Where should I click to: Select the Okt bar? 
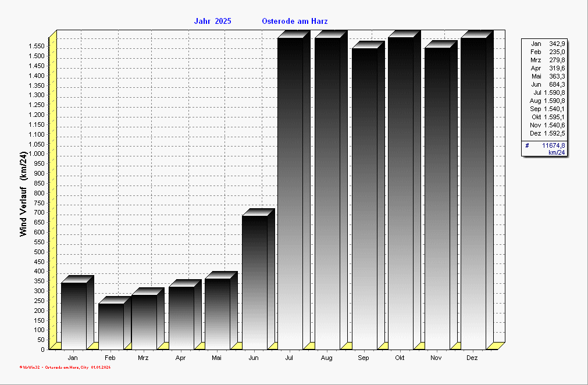pos(400,192)
